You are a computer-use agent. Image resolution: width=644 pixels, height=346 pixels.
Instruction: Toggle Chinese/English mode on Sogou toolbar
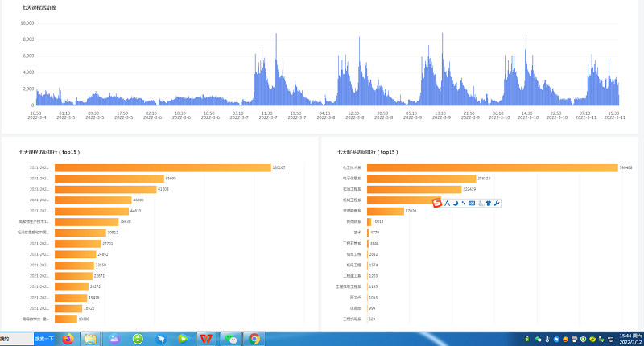pyautogui.click(x=447, y=203)
